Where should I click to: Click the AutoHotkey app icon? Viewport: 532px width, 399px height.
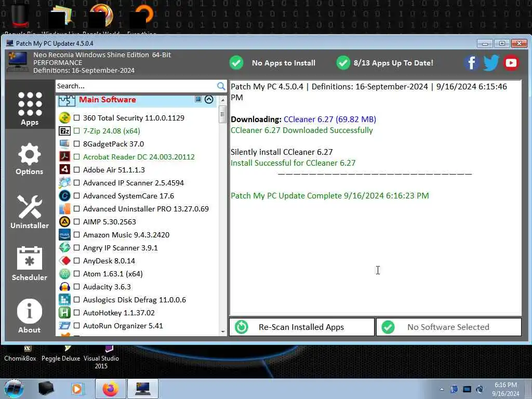(x=64, y=312)
